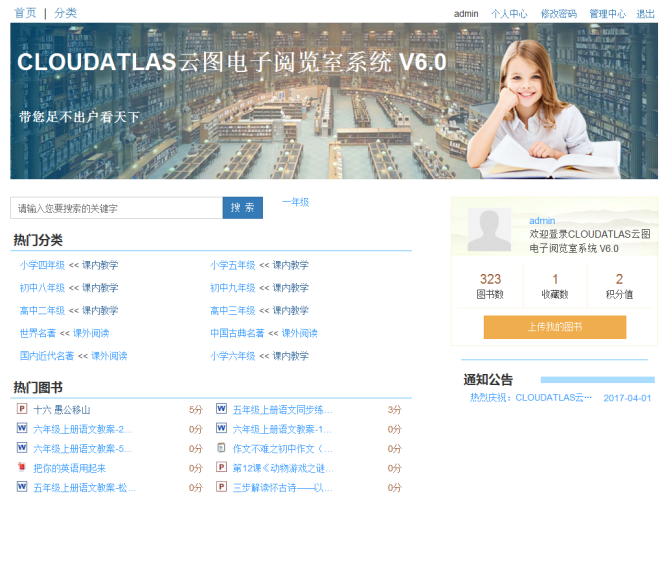Click the Word icon beside 五年级上册语文同步练
The image size is (671, 561).
pyautogui.click(x=221, y=409)
